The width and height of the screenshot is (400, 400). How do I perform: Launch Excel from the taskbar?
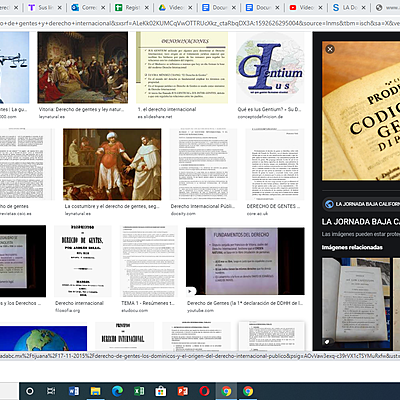[x=139, y=391]
